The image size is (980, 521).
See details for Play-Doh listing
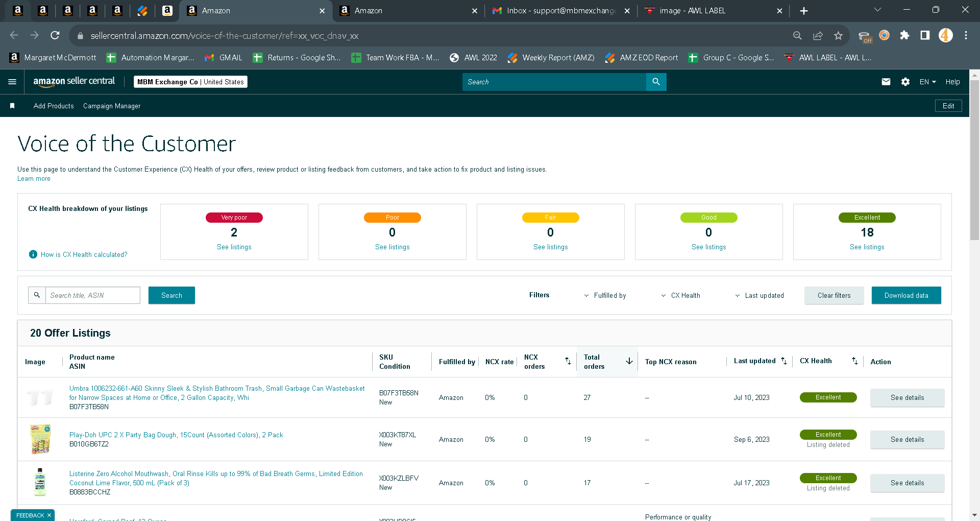coord(908,439)
